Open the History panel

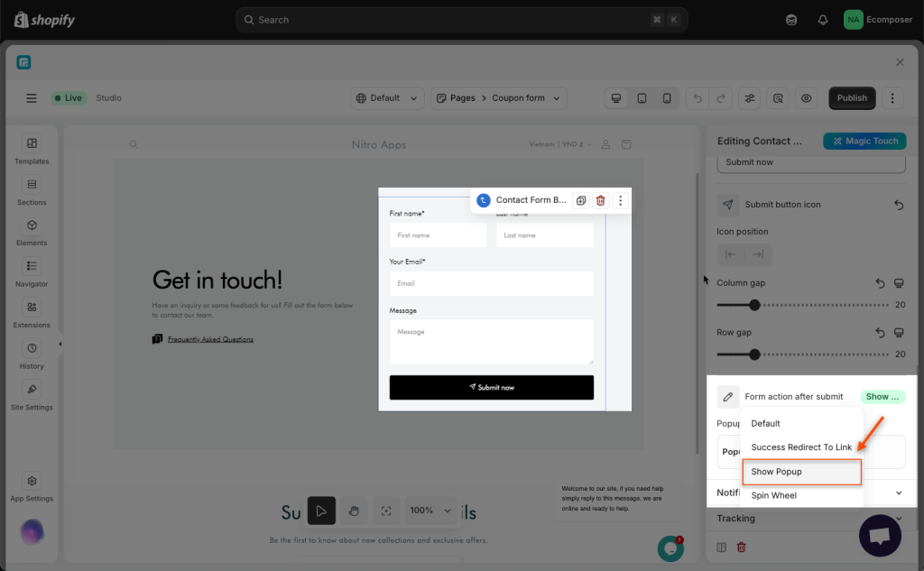[x=32, y=355]
